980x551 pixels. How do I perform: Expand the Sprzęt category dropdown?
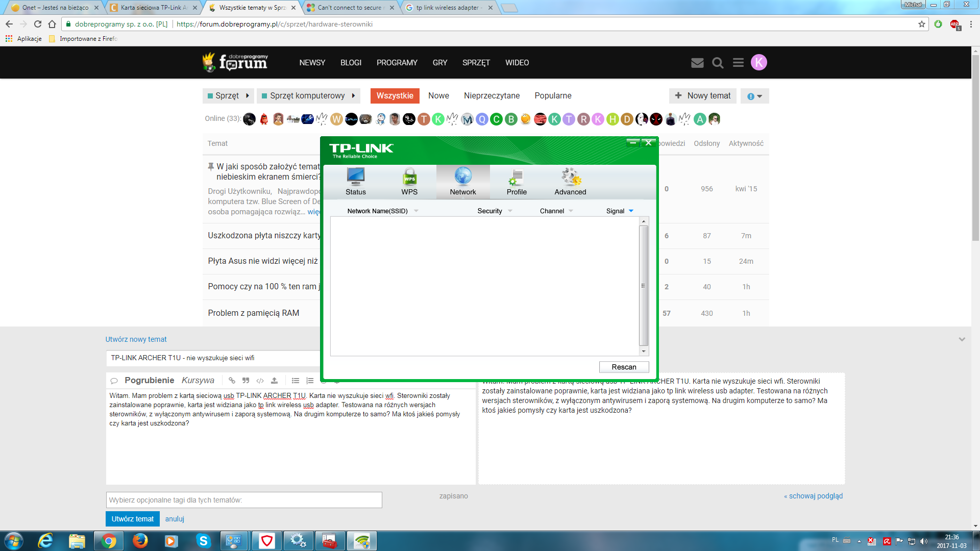[x=228, y=96]
